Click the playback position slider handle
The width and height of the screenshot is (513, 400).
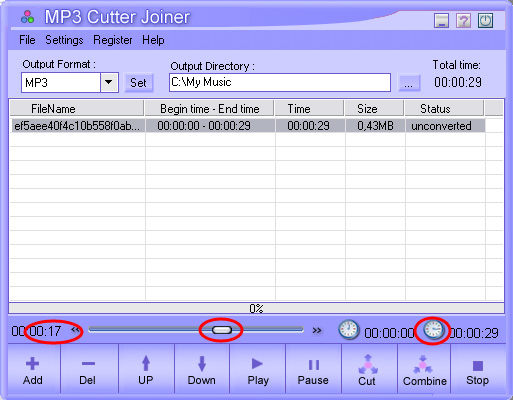point(222,330)
